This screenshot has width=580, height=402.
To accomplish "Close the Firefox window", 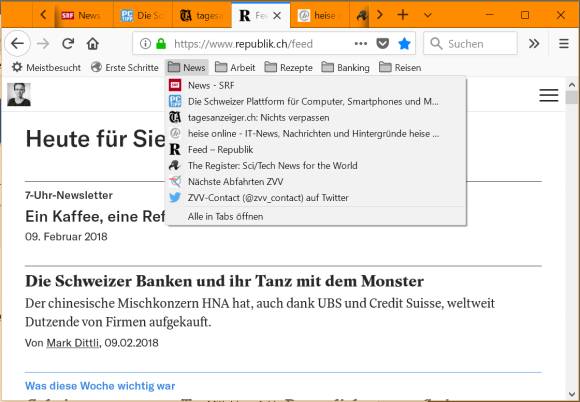I will 561,15.
